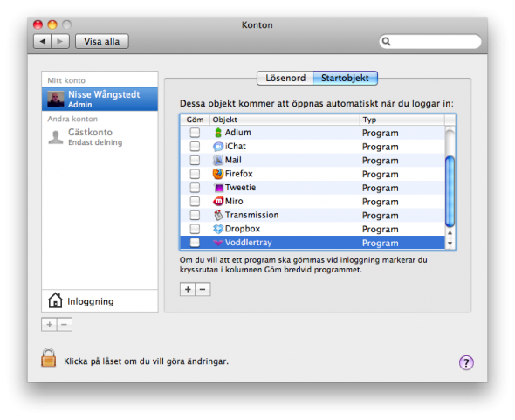The image size is (515, 420).
Task: Select the Startobjekt tab
Action: tap(345, 78)
